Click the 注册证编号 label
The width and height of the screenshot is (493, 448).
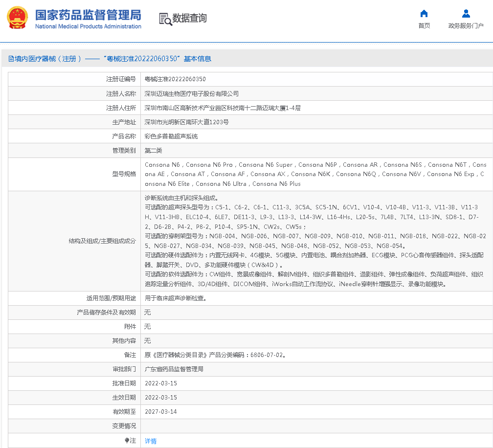pos(121,79)
